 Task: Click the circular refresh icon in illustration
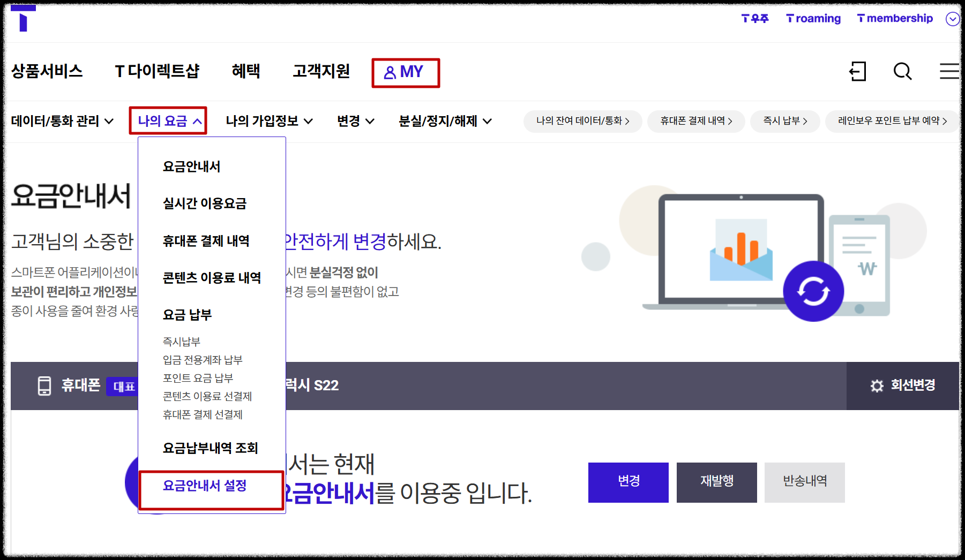pyautogui.click(x=813, y=291)
